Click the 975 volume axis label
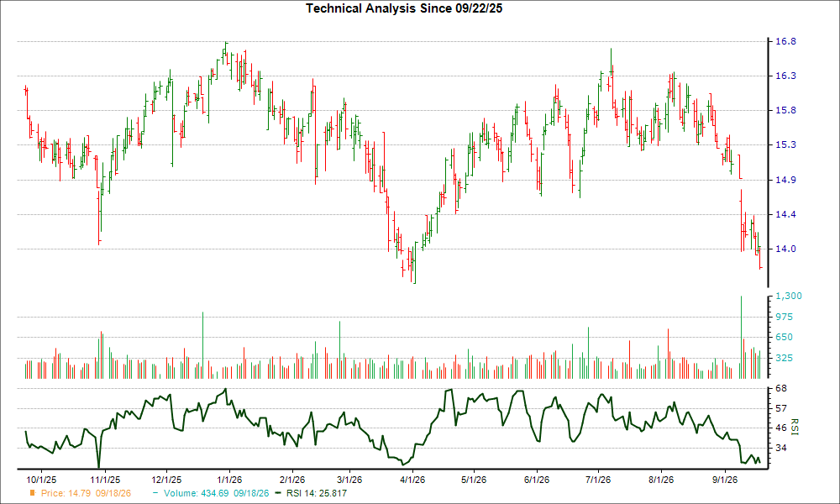This screenshot has height=504, width=840. point(785,317)
